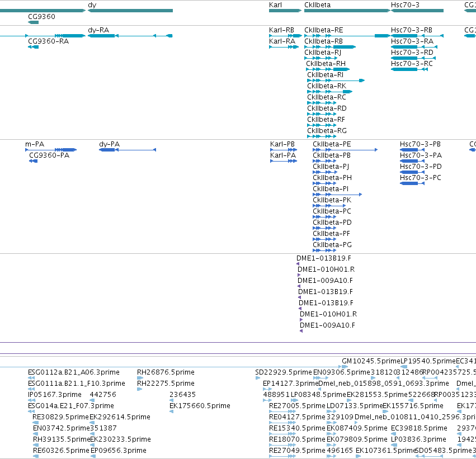Open the CkIIbeta-RK transcript
The image size is (476, 459).
click(327, 86)
